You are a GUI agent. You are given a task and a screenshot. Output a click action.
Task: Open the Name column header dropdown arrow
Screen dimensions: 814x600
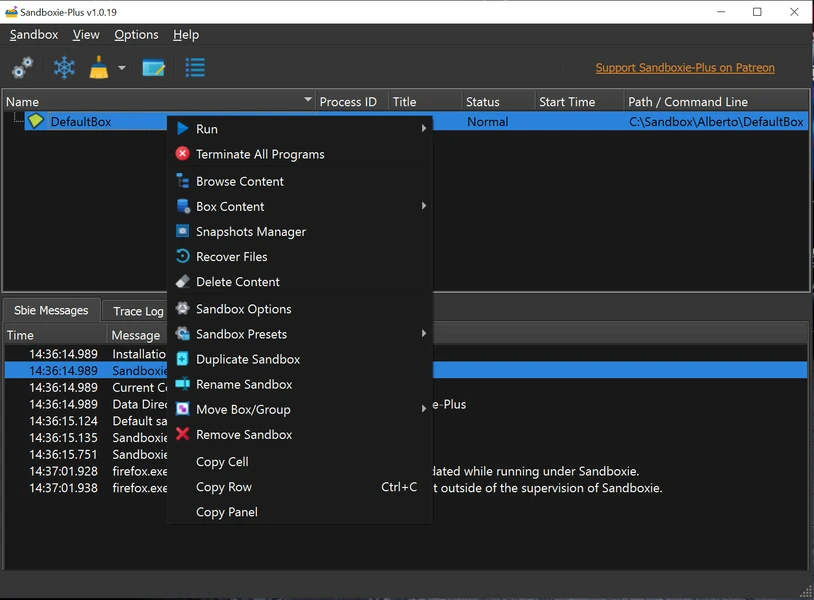tap(307, 101)
